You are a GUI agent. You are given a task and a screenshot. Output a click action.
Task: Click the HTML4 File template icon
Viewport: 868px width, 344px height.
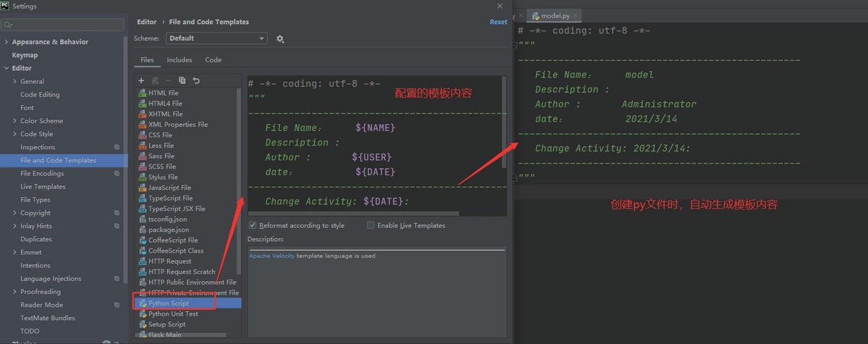(142, 104)
